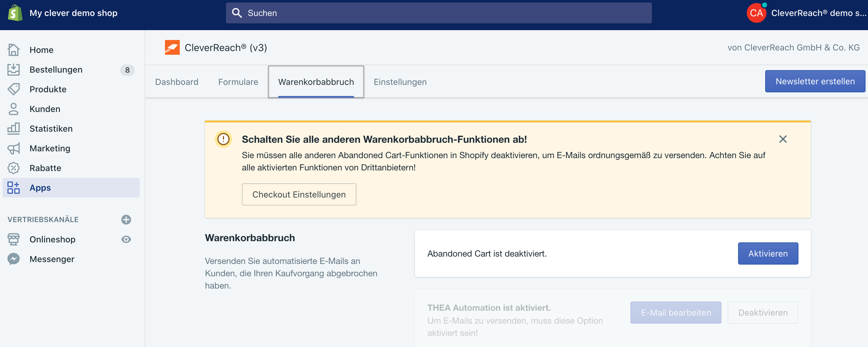Click the Bestellungen inbox icon

(14, 70)
